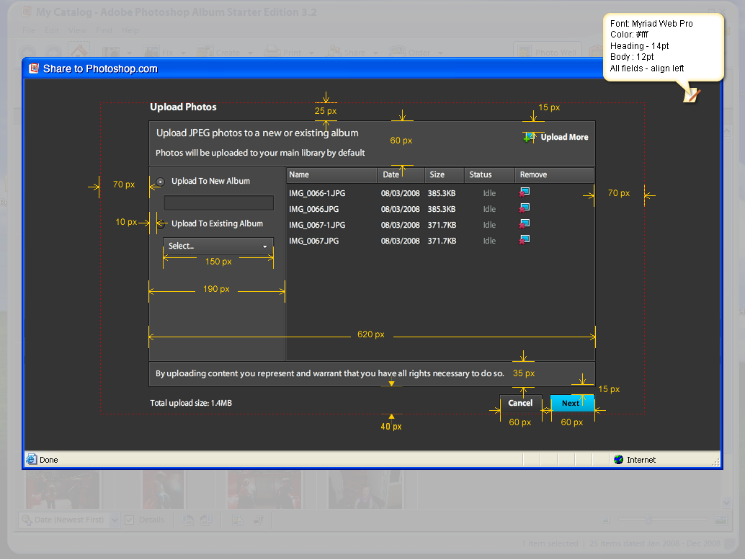Open the Edit menu in Photoshop Album
The width and height of the screenshot is (745, 560).
[51, 30]
